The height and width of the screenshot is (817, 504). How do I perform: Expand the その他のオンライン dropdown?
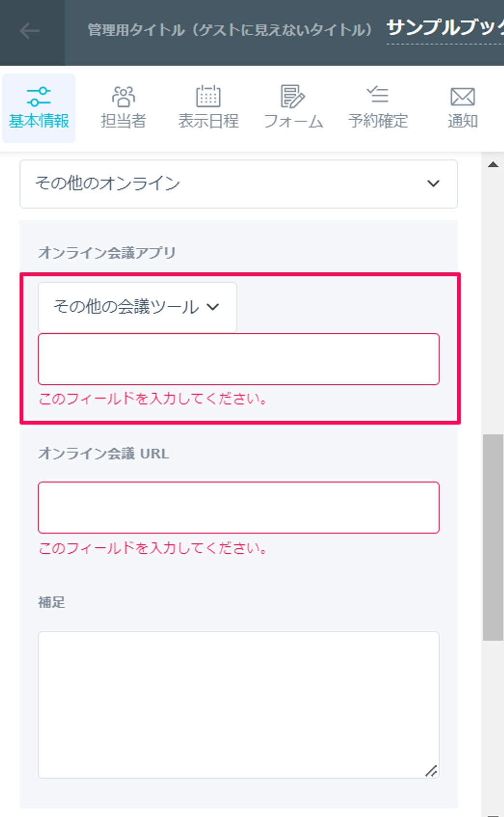pos(239,184)
